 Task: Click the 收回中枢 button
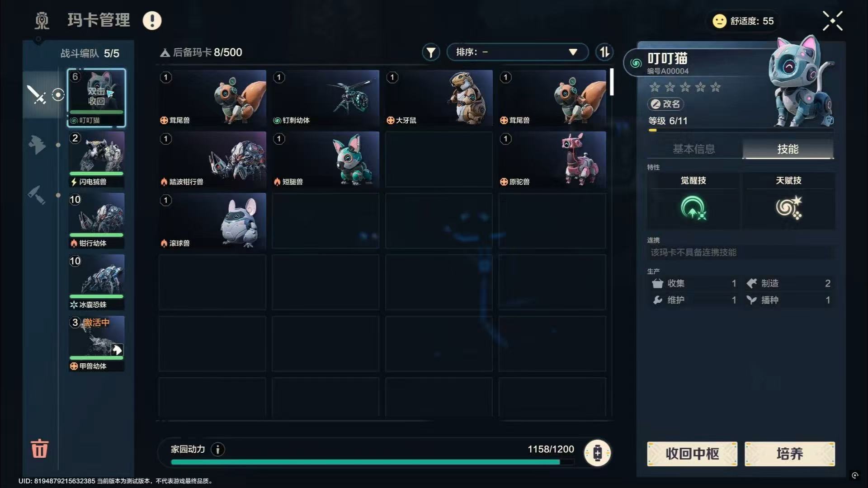[692, 454]
